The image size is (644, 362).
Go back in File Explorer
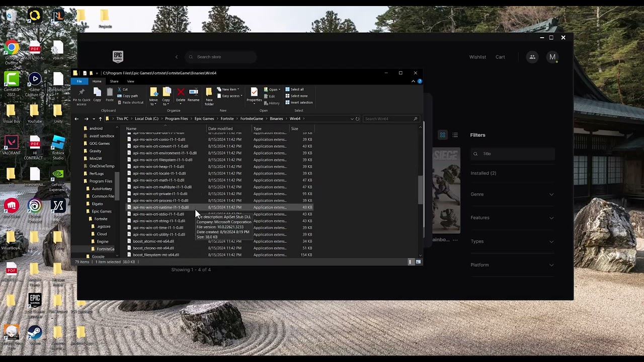click(76, 119)
